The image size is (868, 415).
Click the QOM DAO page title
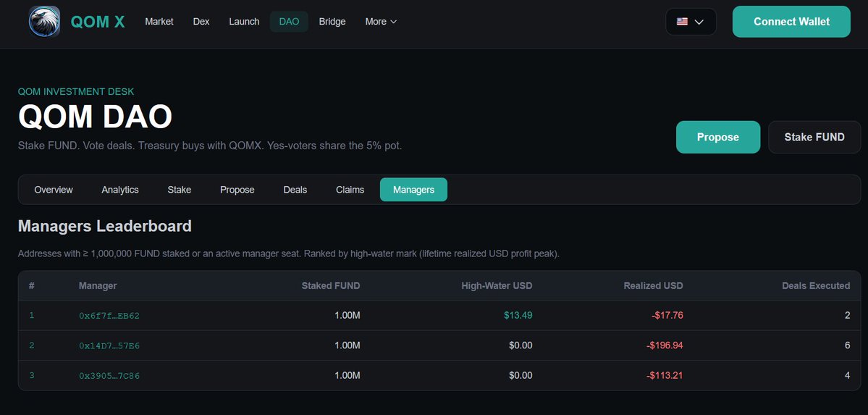tap(96, 117)
